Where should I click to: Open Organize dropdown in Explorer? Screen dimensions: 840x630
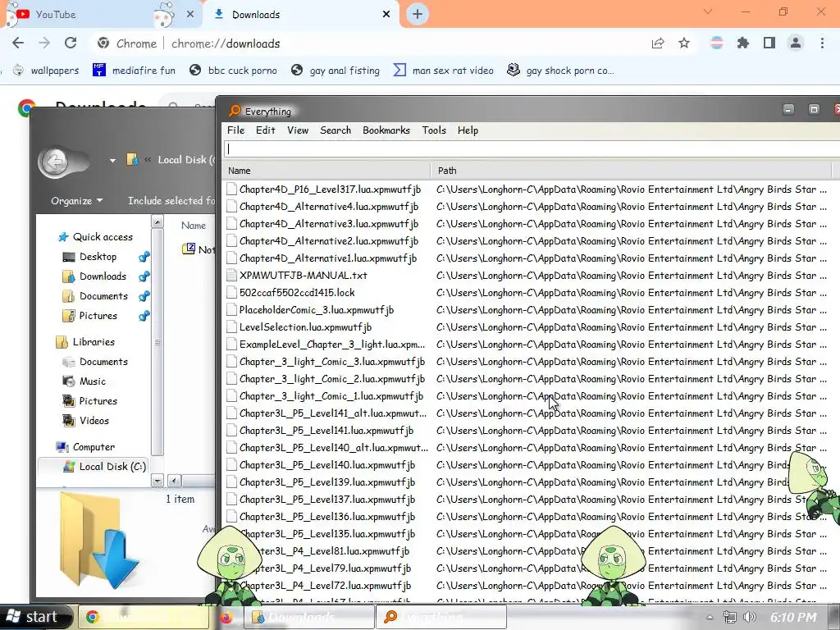click(x=76, y=201)
